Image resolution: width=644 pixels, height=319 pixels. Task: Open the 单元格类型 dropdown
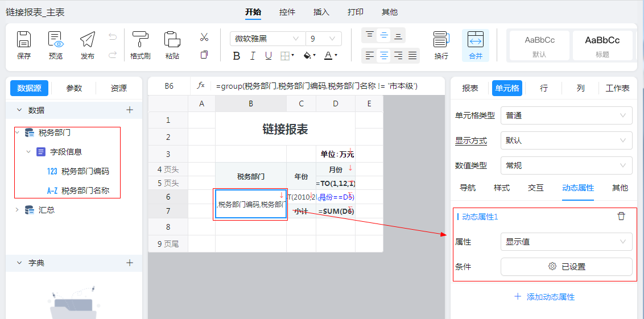[566, 115]
